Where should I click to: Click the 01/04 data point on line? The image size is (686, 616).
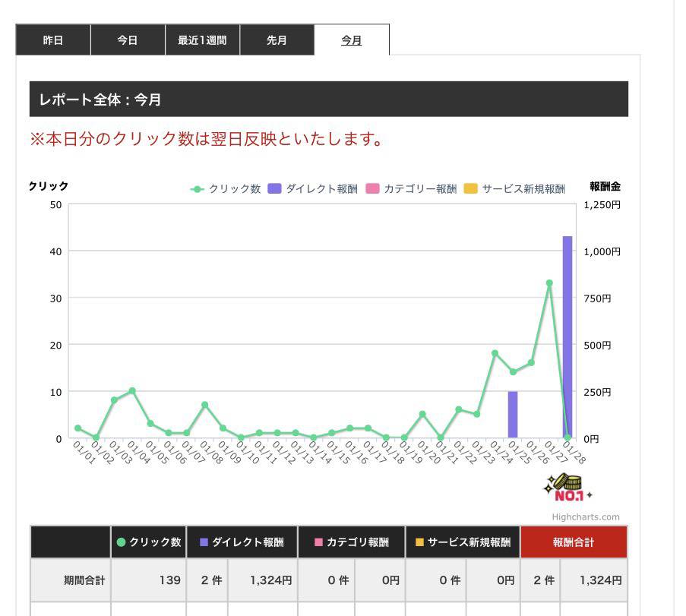[132, 391]
